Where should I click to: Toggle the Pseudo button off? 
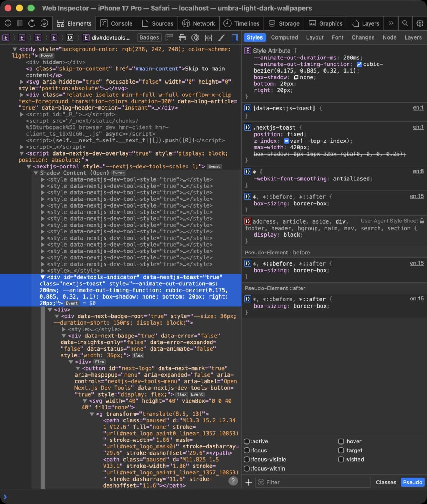412,482
